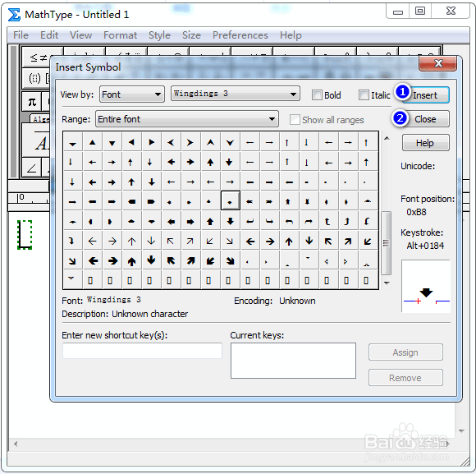Click the symbol preview box with arrow

pyautogui.click(x=426, y=286)
